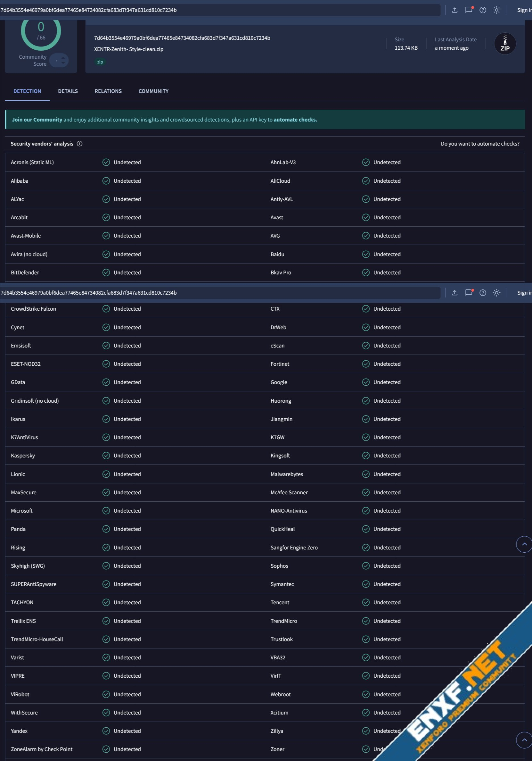Image resolution: width=532 pixels, height=761 pixels.
Task: Click the check icon in the Microsoft row
Action: pos(106,510)
